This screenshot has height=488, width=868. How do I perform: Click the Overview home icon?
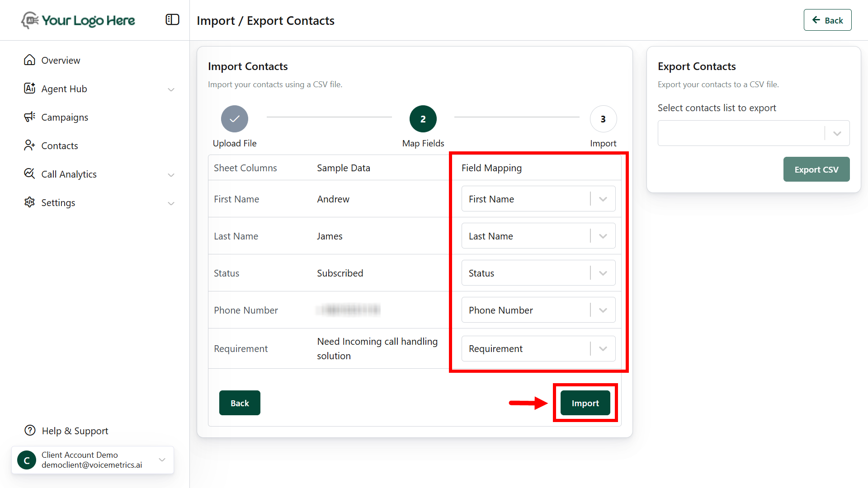pyautogui.click(x=29, y=60)
